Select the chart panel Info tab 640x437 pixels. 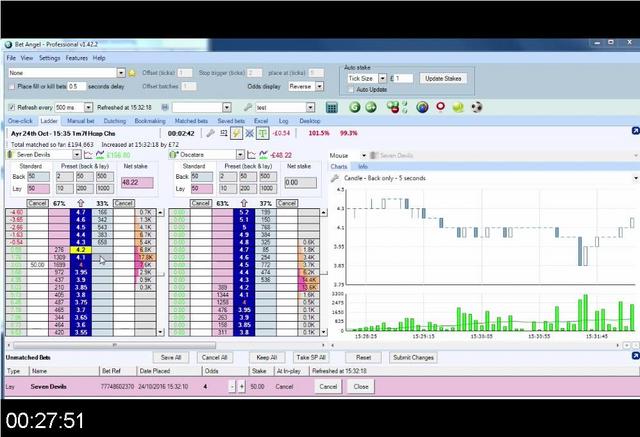tap(363, 167)
